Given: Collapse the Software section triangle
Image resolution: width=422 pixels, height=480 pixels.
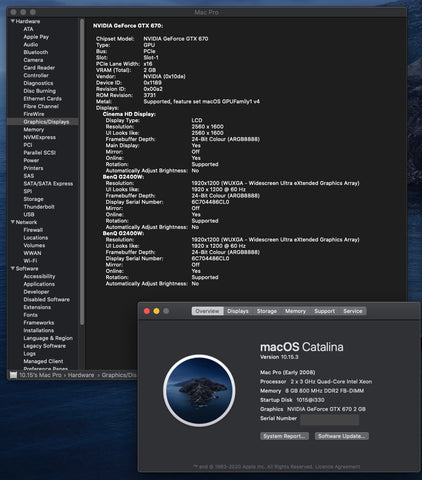Looking at the screenshot, I should (13, 268).
